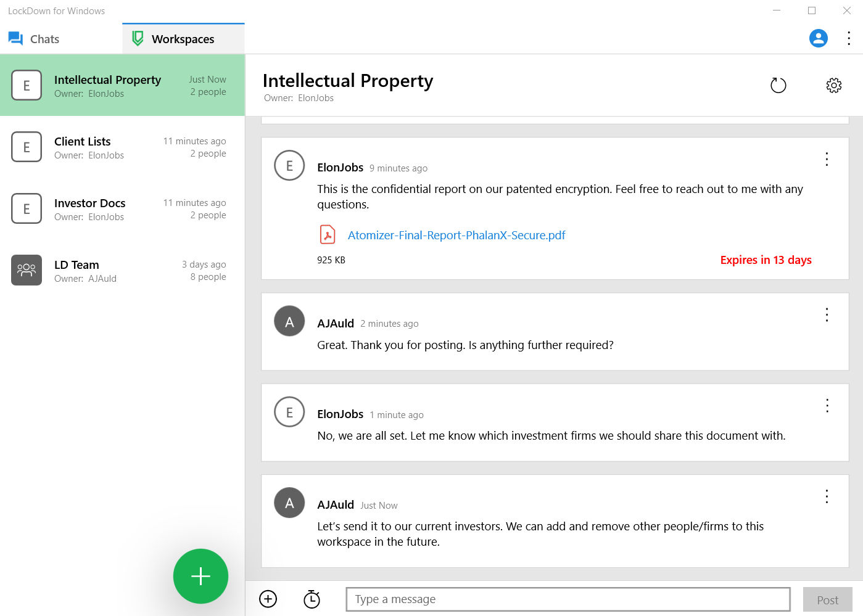Screen dimensions: 863x616
Task: Open options for the PDF report message
Action: pyautogui.click(x=827, y=159)
